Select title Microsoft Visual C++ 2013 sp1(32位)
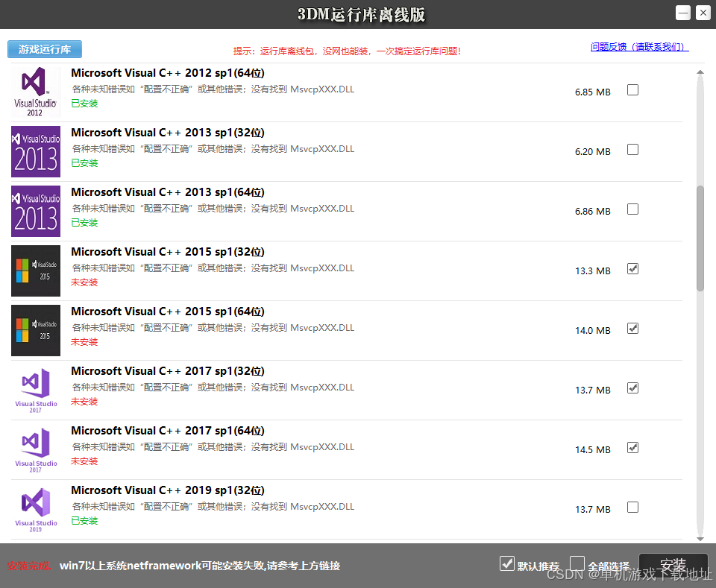This screenshot has height=588, width=716. click(168, 133)
